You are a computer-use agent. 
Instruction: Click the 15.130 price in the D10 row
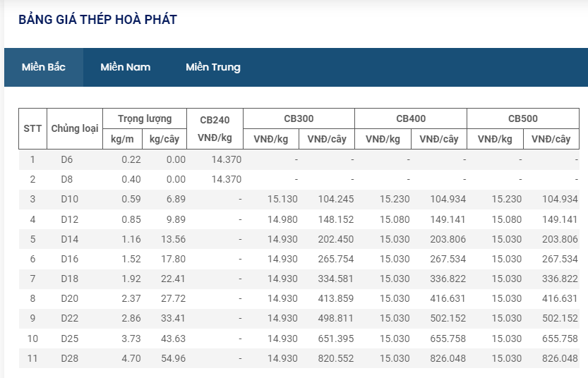coord(282,199)
